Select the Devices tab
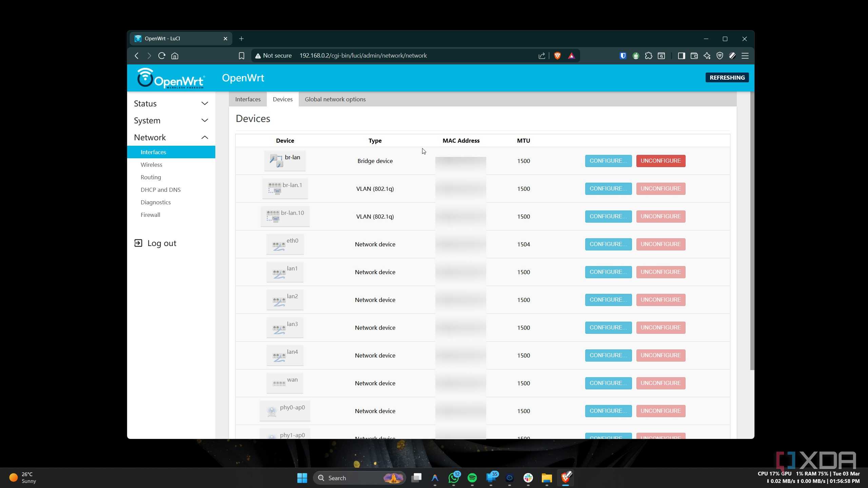Screen dimensions: 868x488 pyautogui.click(x=282, y=99)
